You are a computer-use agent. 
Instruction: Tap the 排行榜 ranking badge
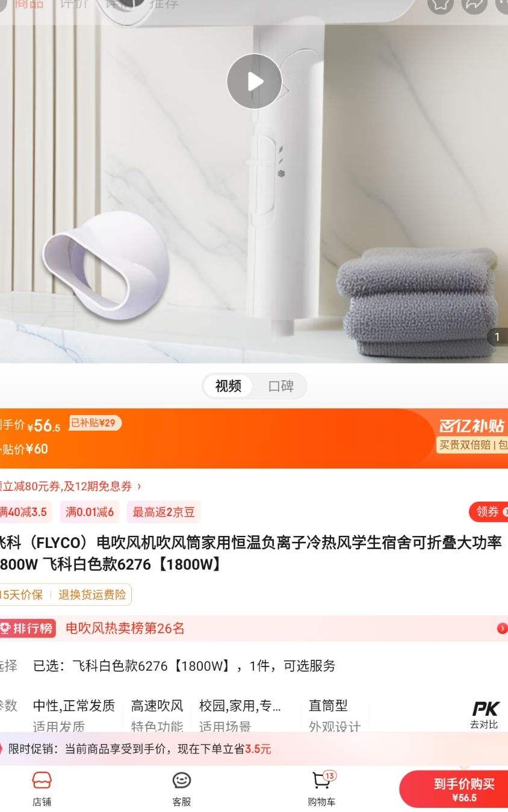(x=28, y=629)
